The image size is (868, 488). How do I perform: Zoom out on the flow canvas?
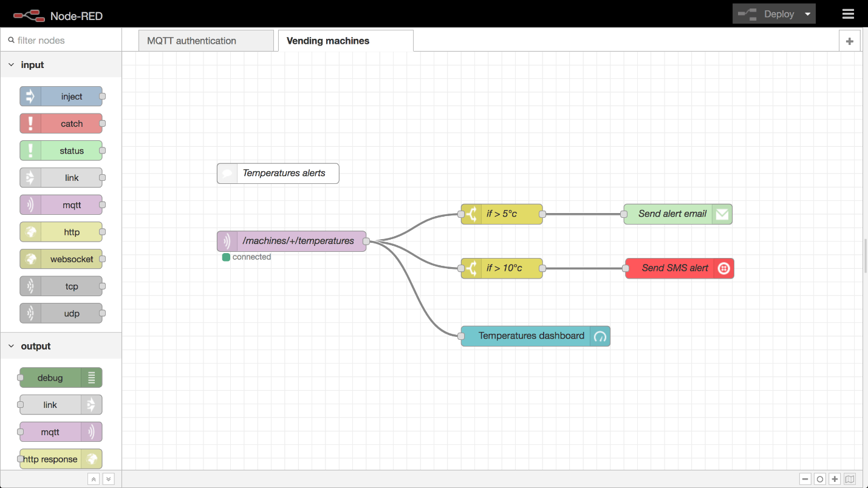point(805,479)
